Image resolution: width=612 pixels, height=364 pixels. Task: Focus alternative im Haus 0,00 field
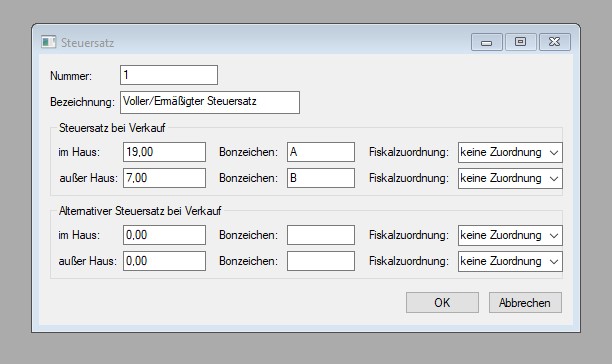tap(164, 235)
